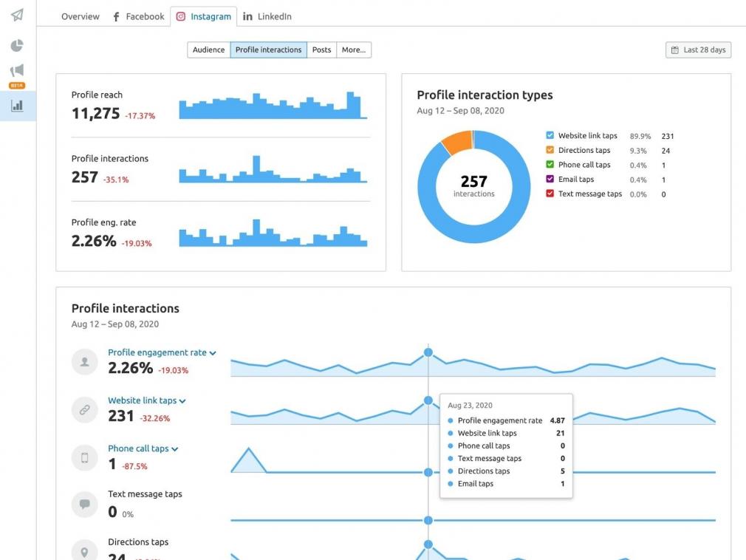The image size is (746, 560).
Task: Click the phone icon beside Phone call taps
Action: coord(85,458)
